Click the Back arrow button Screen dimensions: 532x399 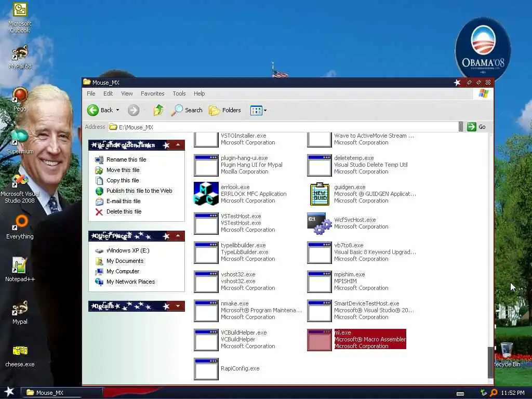point(100,110)
